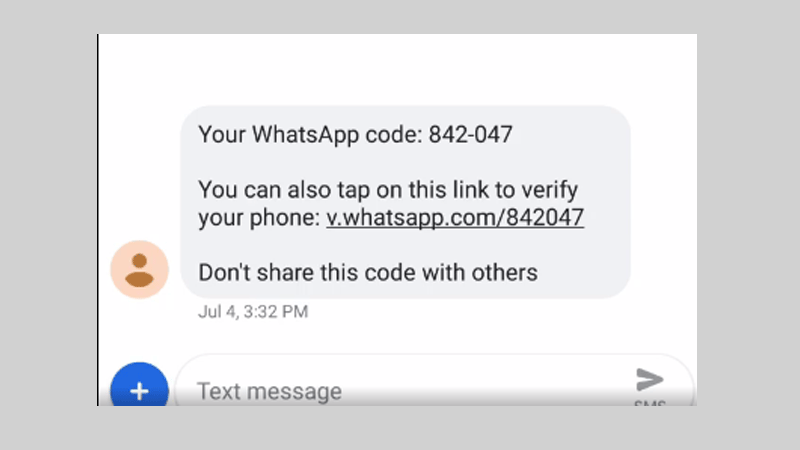Tap the Jul 4, 3:32 PM timestamp
Screen dimensions: 800x450
pos(253,311)
